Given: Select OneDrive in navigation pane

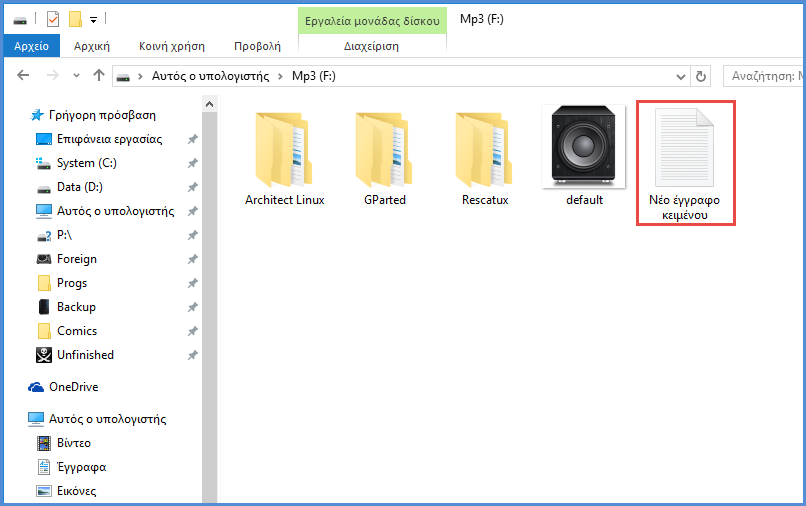Looking at the screenshot, I should tap(74, 387).
